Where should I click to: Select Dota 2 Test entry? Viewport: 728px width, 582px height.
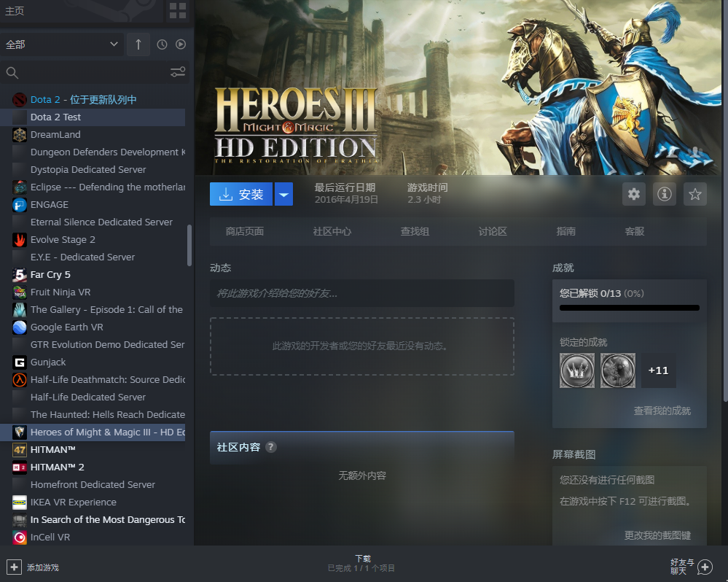tap(93, 117)
